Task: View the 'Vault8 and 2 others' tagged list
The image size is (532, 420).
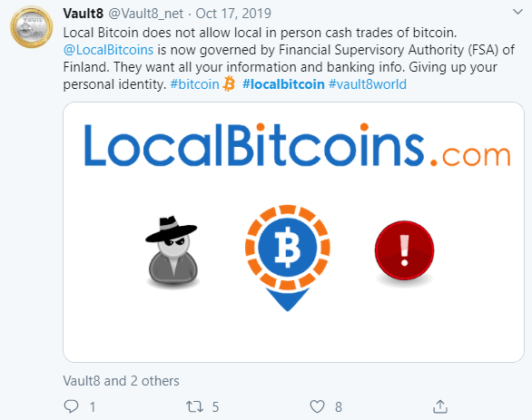Action: click(121, 381)
